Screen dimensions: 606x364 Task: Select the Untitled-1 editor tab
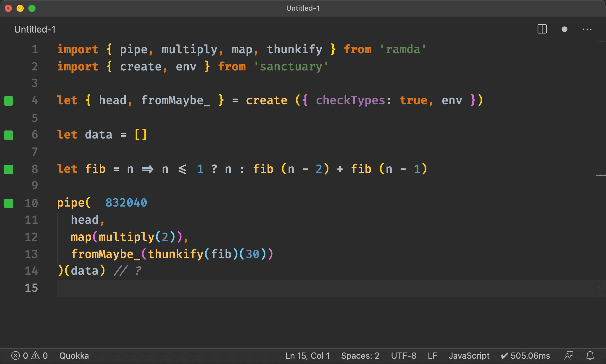coord(35,29)
